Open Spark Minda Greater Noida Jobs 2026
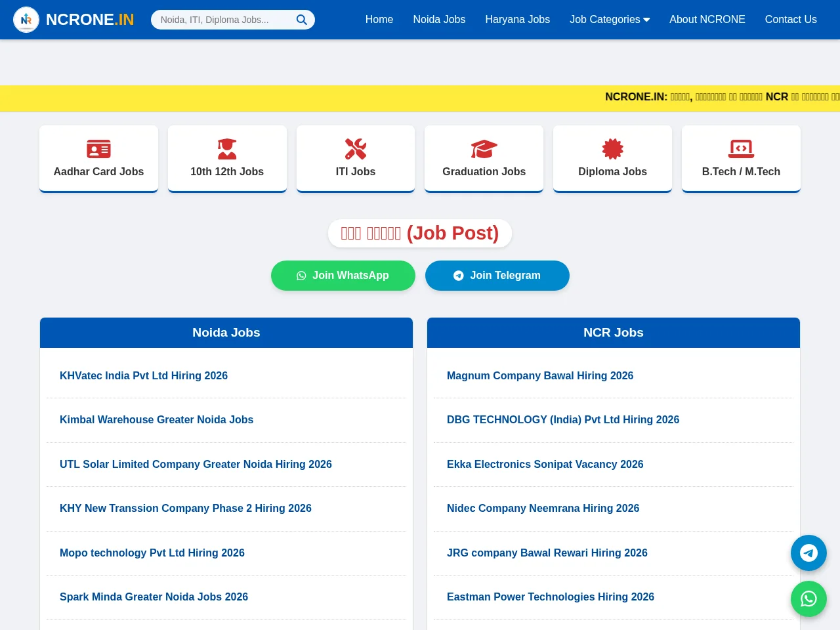Screen dimensions: 840x630 pos(154,597)
